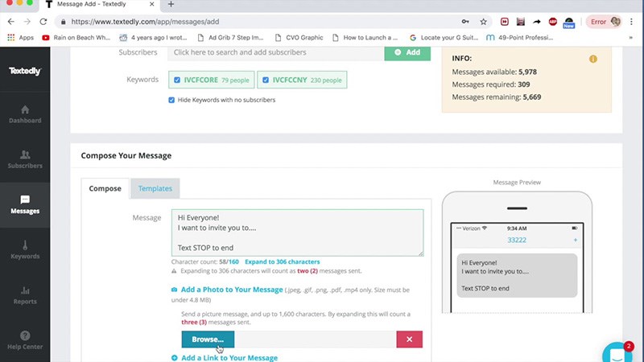Image resolution: width=644 pixels, height=362 pixels.
Task: Click the browser back arrow
Action: tap(11, 22)
